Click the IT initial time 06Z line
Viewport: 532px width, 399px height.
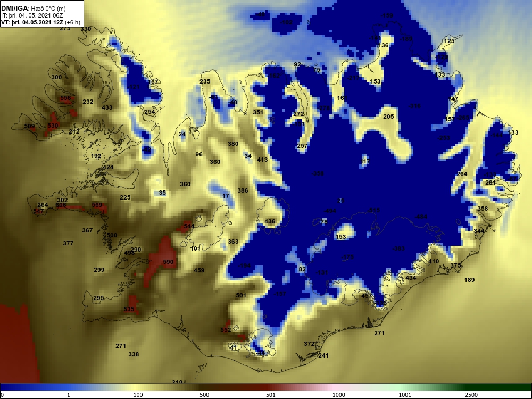(x=32, y=15)
